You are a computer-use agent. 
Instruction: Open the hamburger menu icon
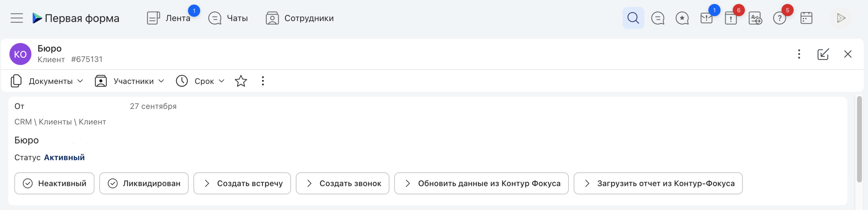[16, 18]
